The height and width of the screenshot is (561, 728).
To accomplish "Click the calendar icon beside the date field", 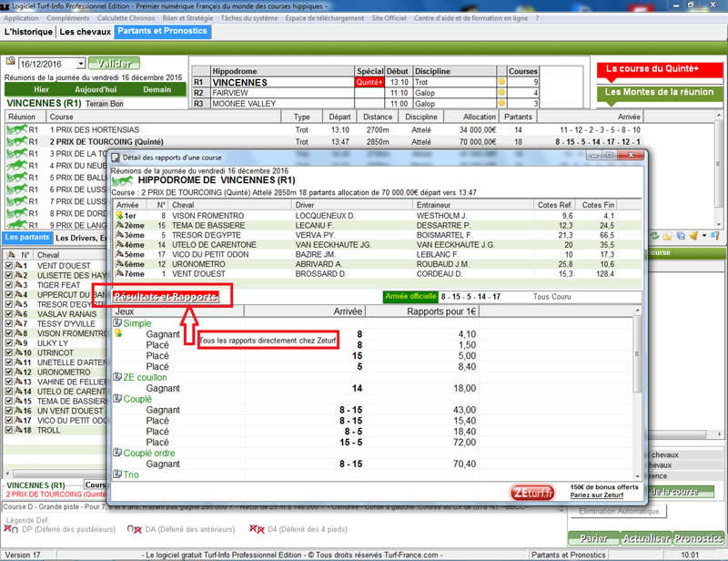I will tap(11, 63).
